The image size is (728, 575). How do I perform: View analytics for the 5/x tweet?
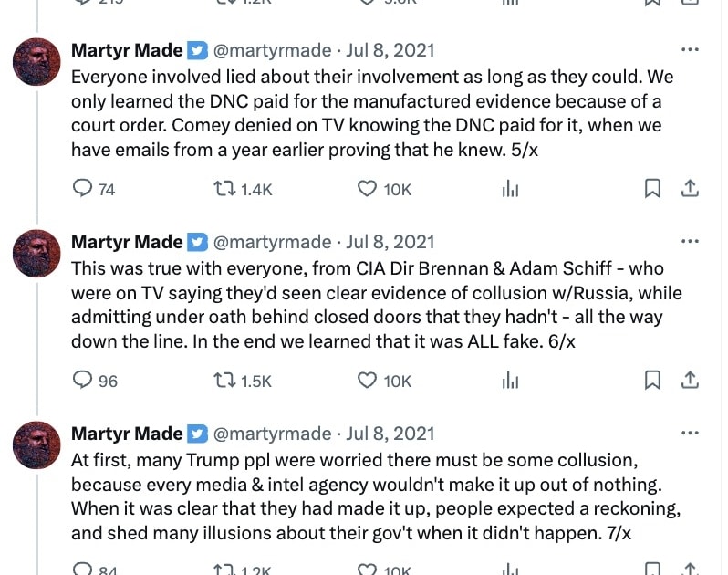(511, 189)
